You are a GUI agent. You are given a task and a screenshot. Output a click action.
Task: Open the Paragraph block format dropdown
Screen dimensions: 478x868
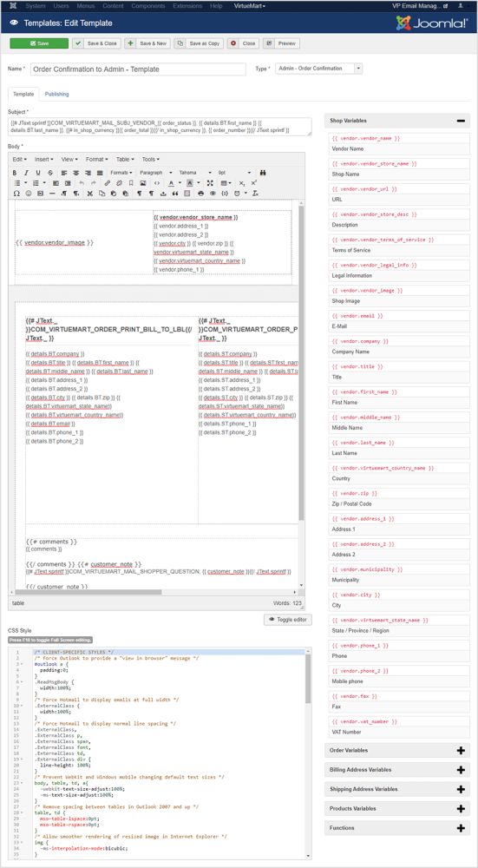(x=155, y=173)
